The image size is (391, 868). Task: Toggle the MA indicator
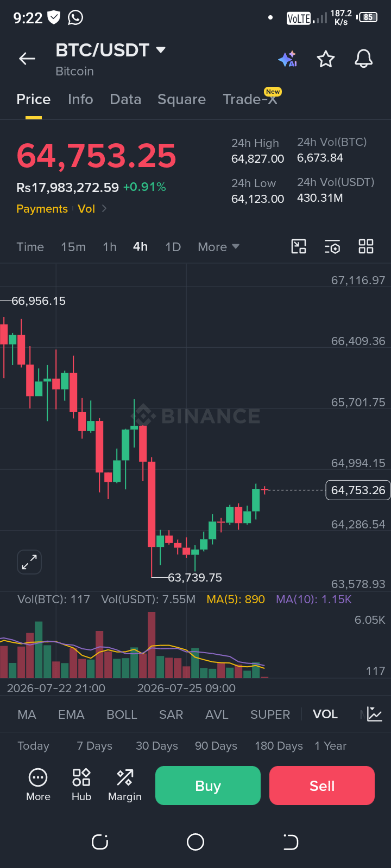27,714
